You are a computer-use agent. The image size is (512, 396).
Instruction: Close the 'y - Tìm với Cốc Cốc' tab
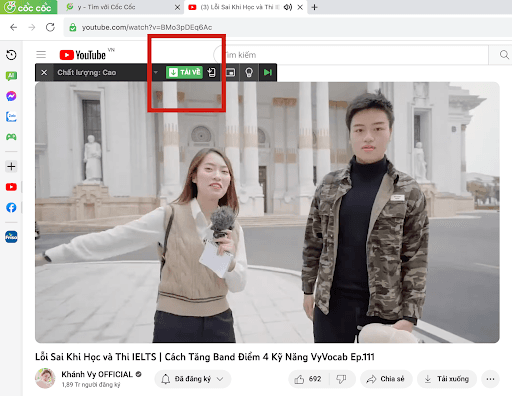pyautogui.click(x=177, y=7)
